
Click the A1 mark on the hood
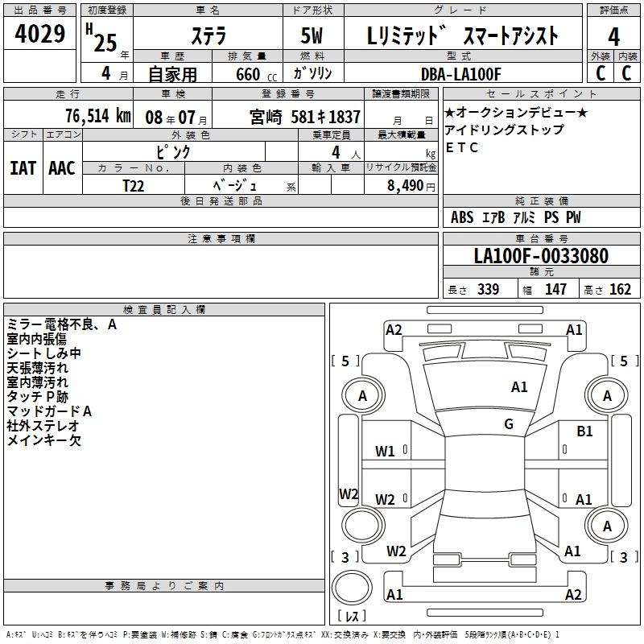tap(519, 387)
